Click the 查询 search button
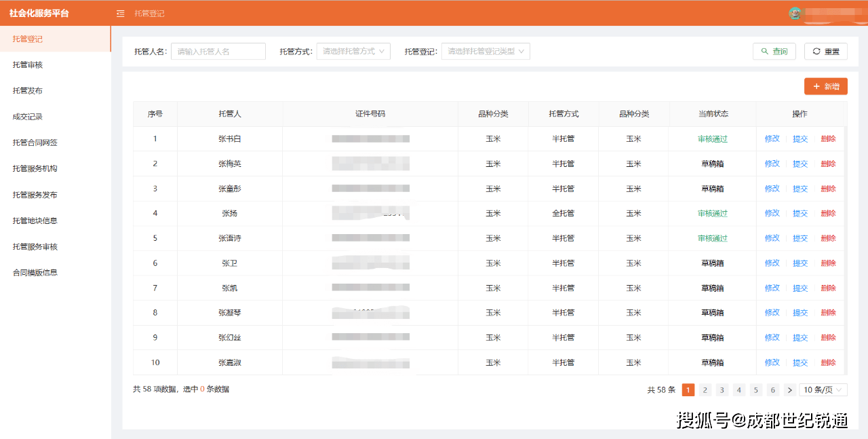 coord(774,52)
